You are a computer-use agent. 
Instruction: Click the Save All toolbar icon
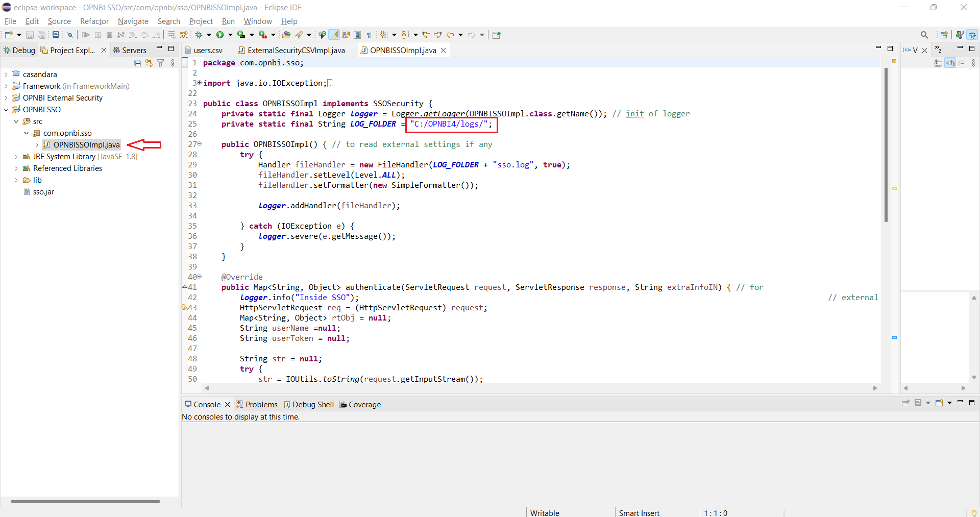pyautogui.click(x=41, y=35)
